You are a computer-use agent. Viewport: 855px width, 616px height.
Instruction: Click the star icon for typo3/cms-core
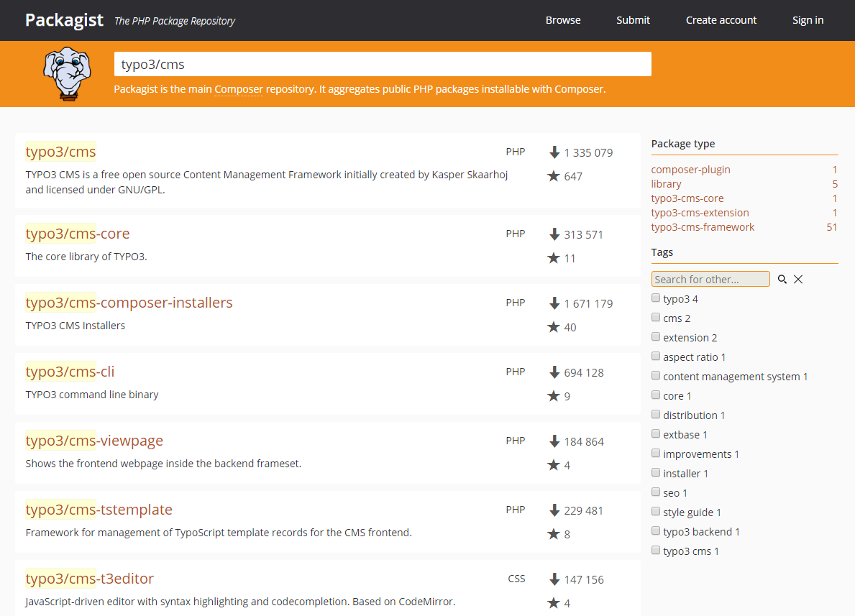click(x=554, y=258)
